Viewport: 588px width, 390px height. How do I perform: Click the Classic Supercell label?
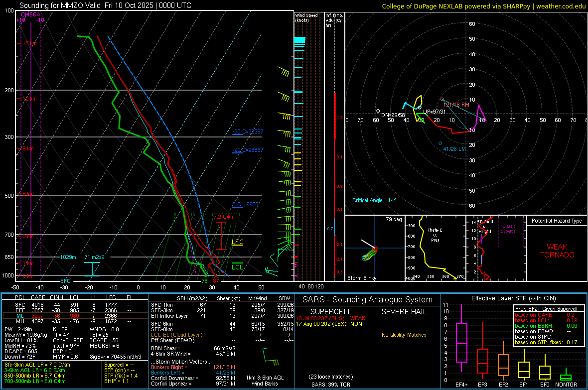(509, 229)
